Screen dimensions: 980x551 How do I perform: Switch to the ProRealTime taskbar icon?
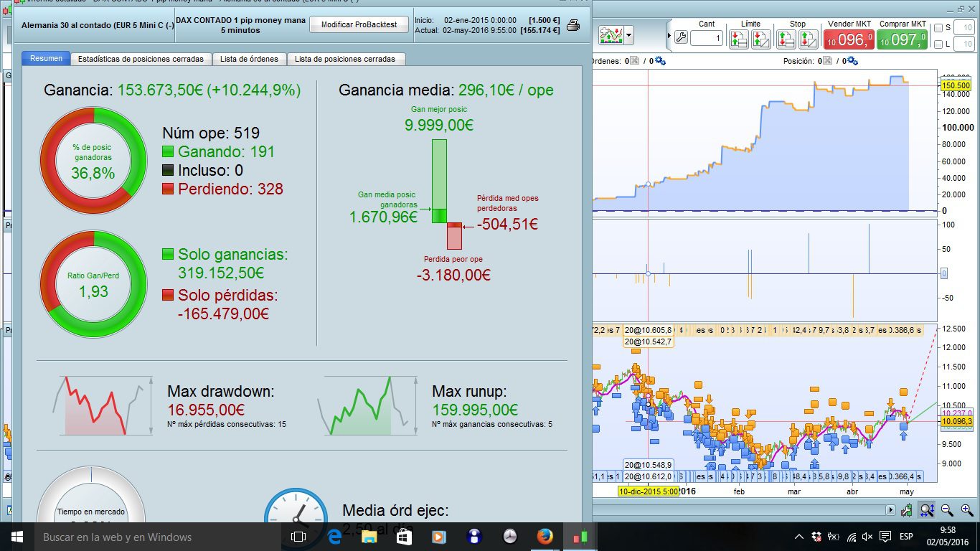[580, 537]
